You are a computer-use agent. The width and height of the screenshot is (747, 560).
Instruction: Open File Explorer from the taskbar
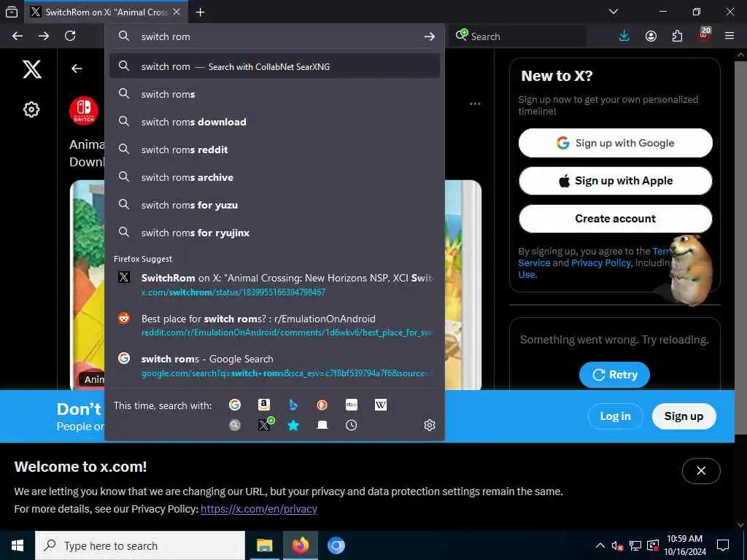pos(264,545)
